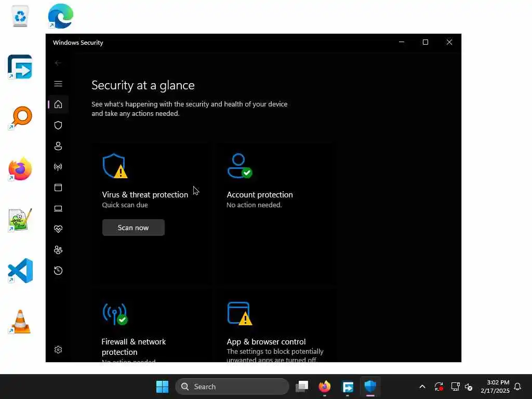
Task: Click the 'No action needed.' text under Account protection
Action: click(x=254, y=205)
